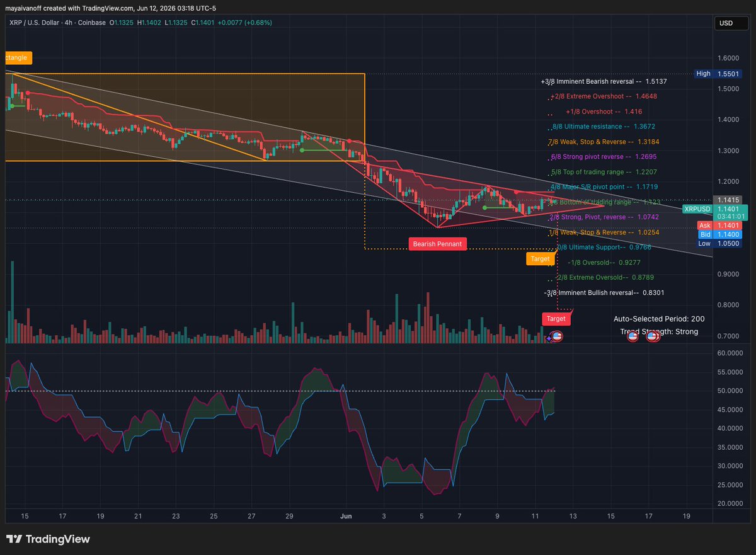Image resolution: width=756 pixels, height=555 pixels.
Task: Click 1.3000 on the price axis
Action: (730, 150)
